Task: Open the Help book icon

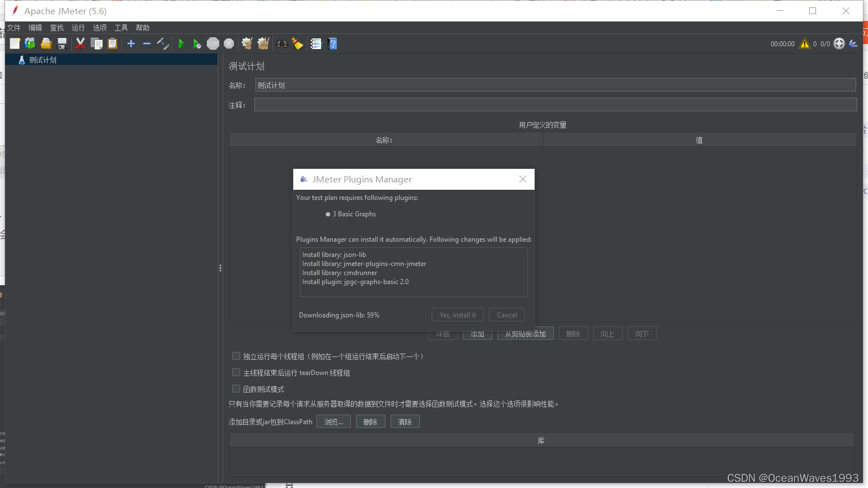Action: click(332, 43)
